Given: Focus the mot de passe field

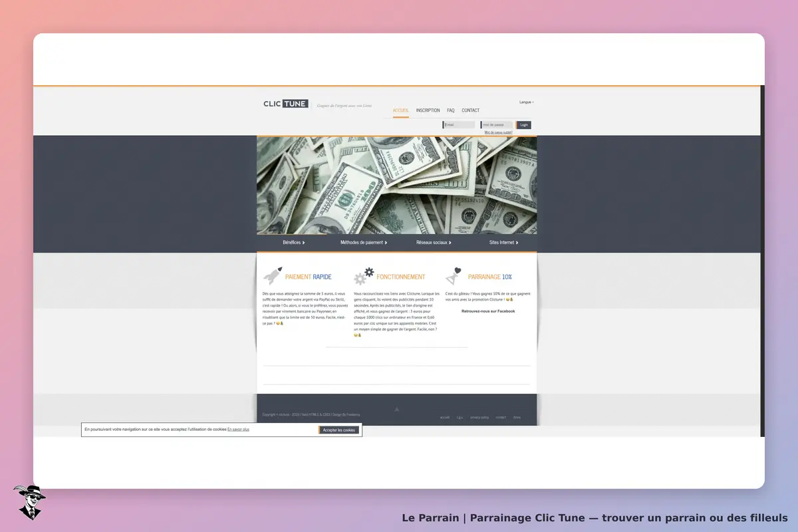Looking at the screenshot, I should [497, 125].
